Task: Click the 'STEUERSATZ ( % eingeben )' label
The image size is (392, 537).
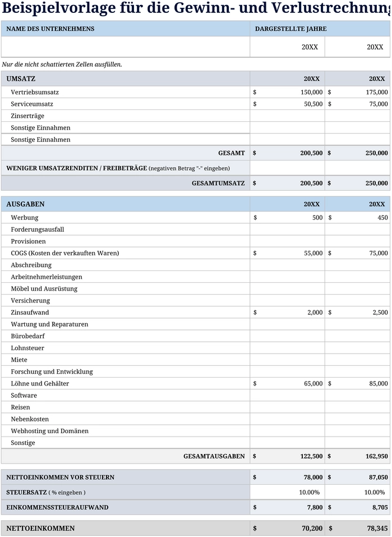Action: [x=46, y=493]
